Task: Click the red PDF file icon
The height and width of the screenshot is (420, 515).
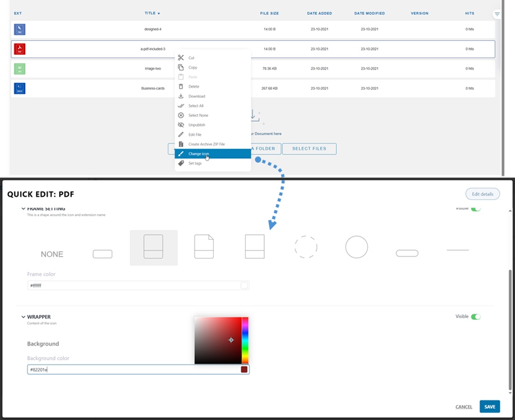Action: [x=20, y=49]
